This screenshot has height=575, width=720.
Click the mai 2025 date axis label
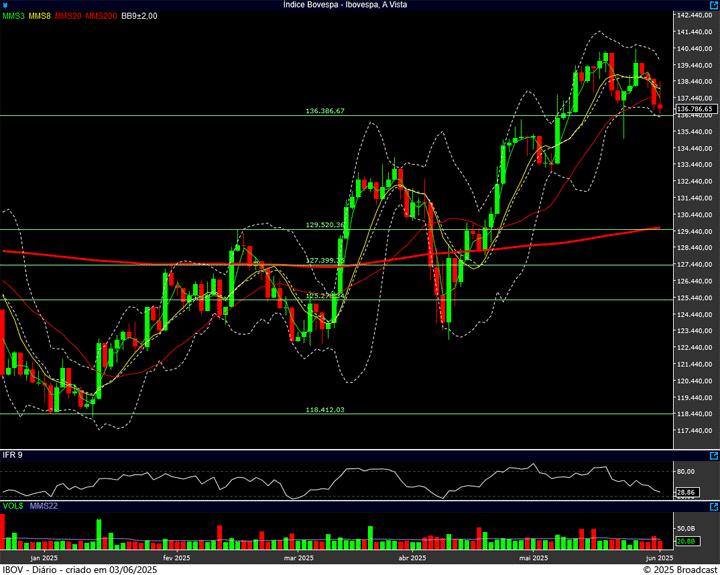pos(534,558)
